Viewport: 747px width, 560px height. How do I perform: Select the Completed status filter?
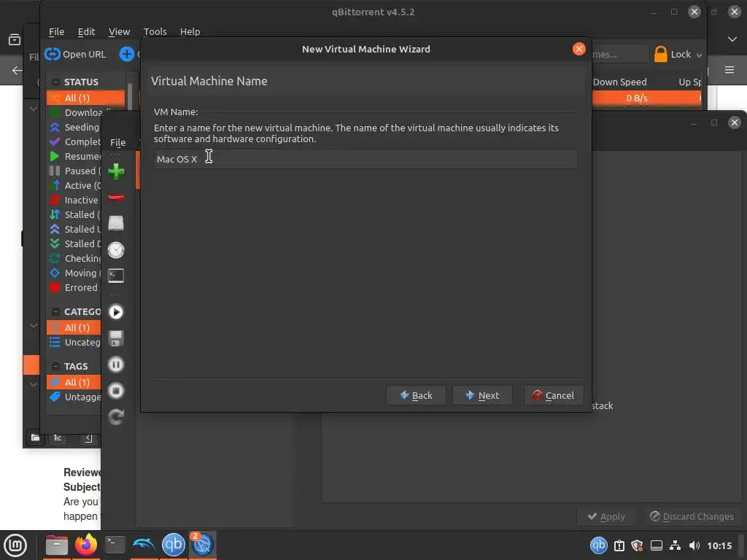(75, 141)
